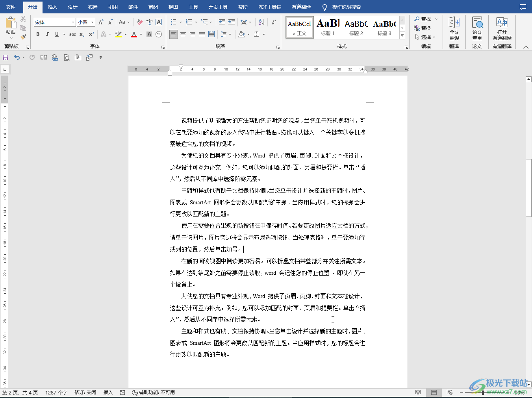Decrease paragraph indent

(x=222, y=22)
